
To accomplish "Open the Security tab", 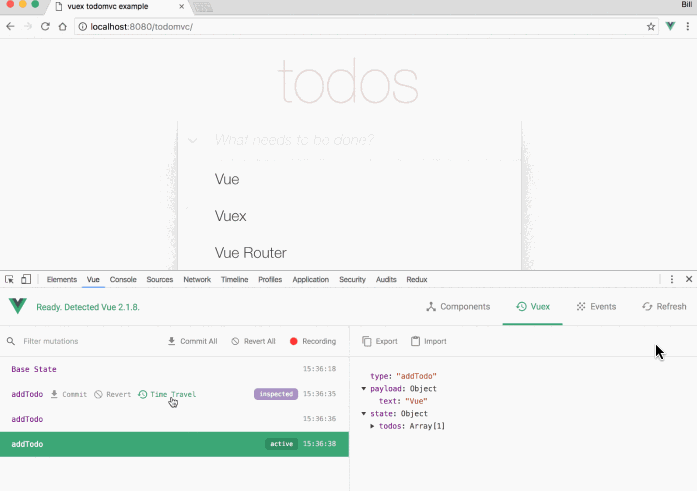I will (352, 279).
